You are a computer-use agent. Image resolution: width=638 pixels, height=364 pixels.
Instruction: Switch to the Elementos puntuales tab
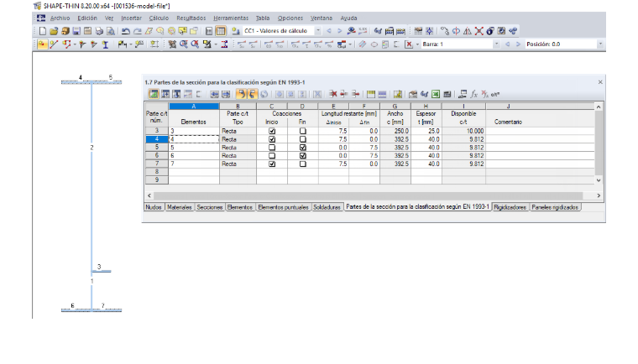click(x=283, y=207)
